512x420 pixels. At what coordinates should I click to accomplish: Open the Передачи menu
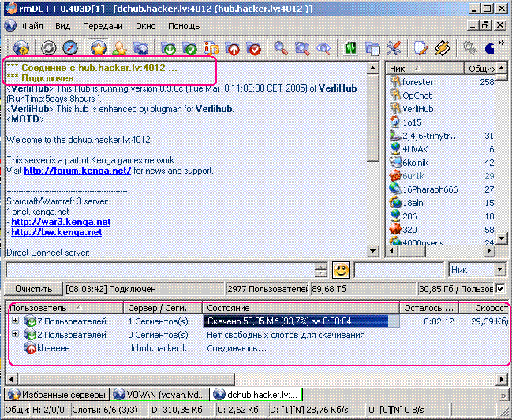pyautogui.click(x=103, y=26)
